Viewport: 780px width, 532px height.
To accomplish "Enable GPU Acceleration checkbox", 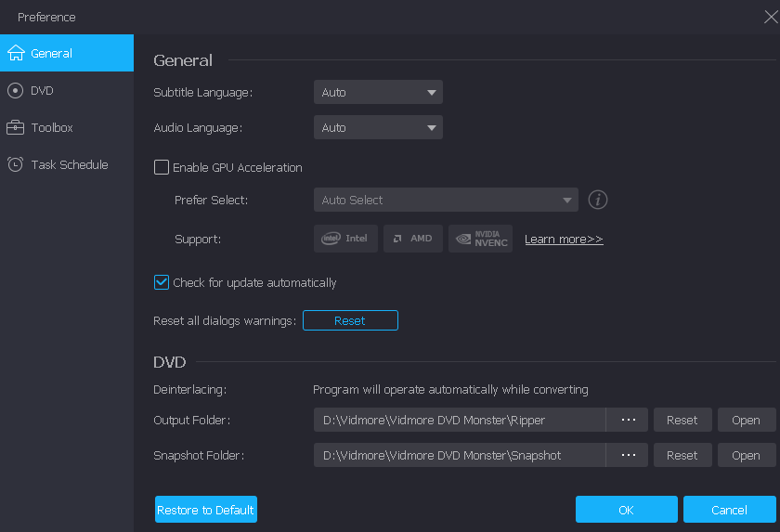I will [x=162, y=168].
